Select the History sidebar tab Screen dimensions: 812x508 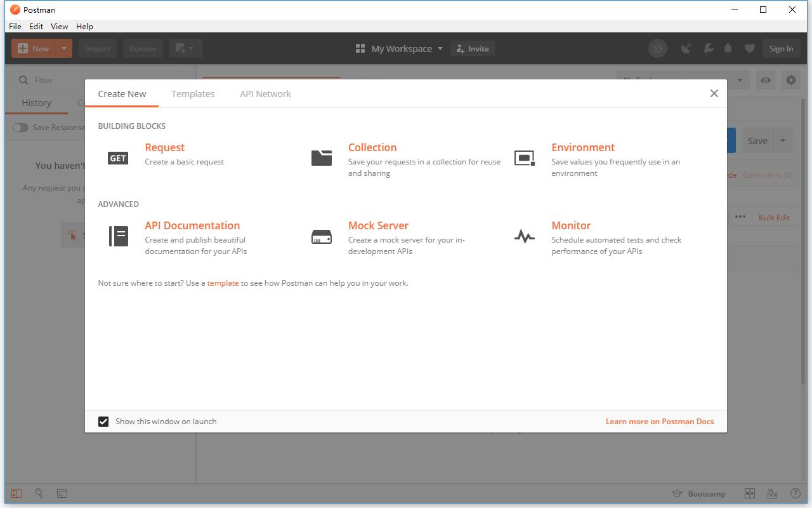tap(36, 103)
